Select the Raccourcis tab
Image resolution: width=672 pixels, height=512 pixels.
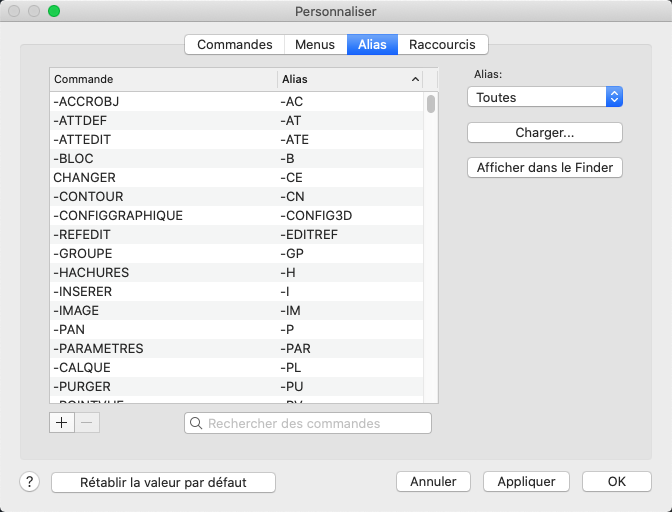tap(443, 45)
